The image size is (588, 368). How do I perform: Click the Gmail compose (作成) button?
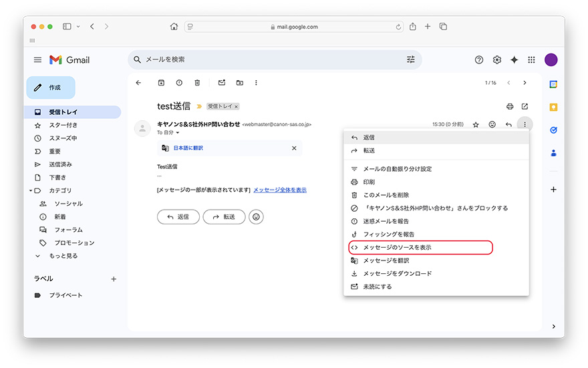point(51,87)
